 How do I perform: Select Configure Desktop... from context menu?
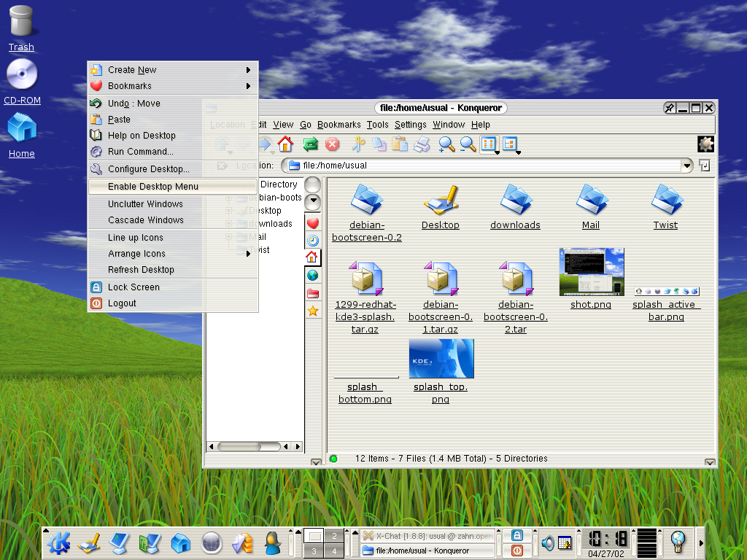click(174, 168)
